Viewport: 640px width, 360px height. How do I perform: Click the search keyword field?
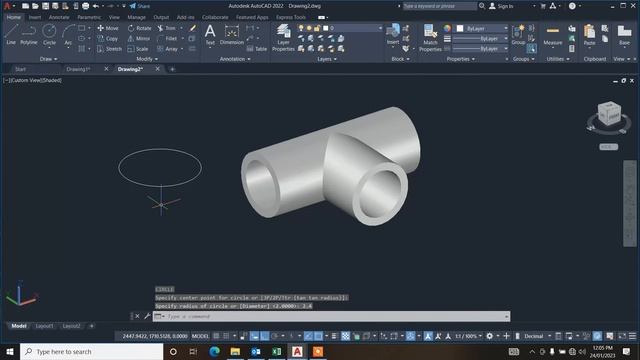tap(440, 6)
